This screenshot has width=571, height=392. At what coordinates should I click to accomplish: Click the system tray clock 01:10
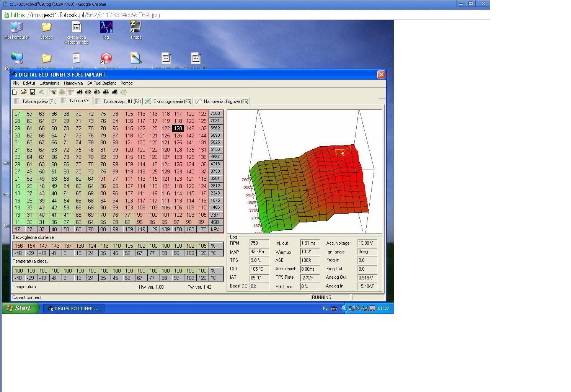(383, 309)
